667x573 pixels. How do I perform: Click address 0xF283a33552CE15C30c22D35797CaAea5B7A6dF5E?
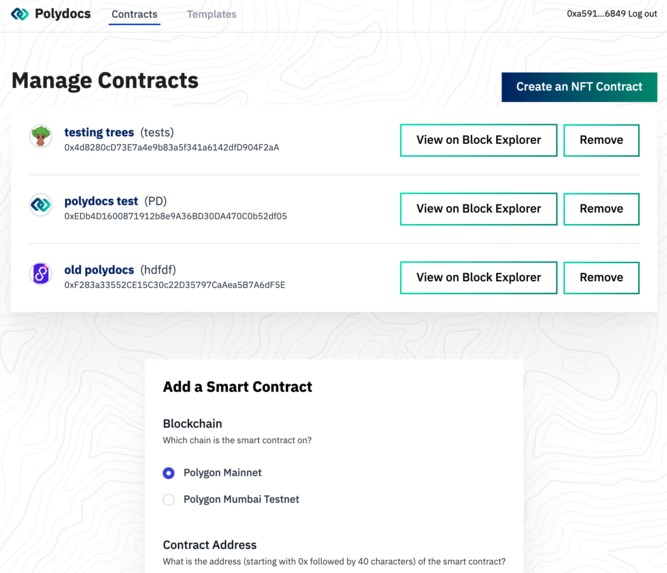click(x=175, y=285)
